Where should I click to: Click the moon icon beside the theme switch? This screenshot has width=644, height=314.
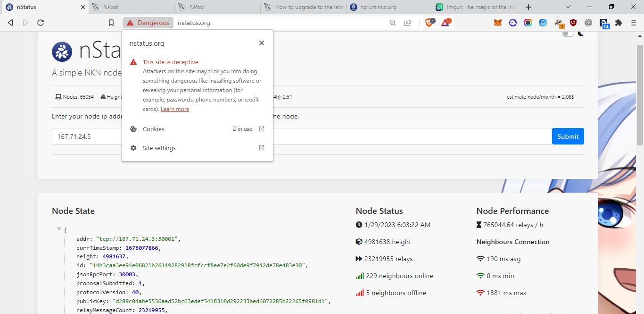(x=581, y=33)
